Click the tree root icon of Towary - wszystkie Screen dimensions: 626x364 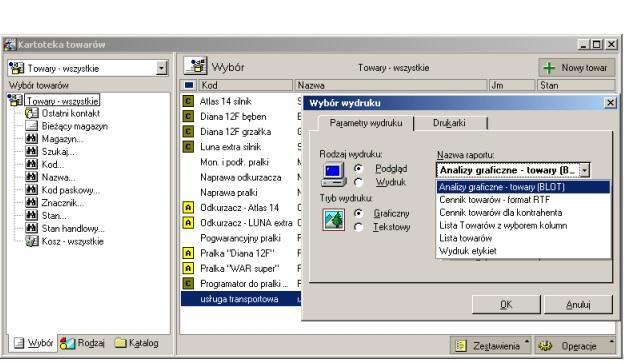[x=15, y=100]
